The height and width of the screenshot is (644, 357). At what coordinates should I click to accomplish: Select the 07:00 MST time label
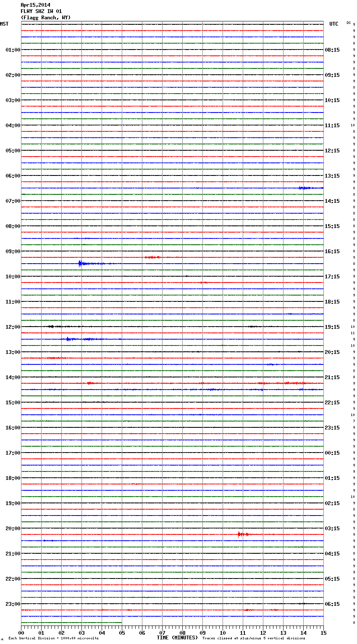(x=13, y=201)
